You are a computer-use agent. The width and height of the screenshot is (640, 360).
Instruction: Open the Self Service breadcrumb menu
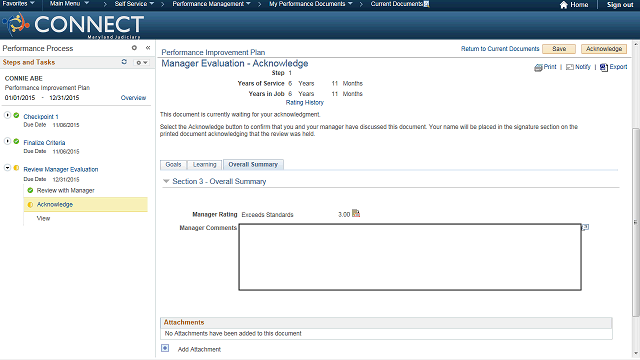click(x=134, y=4)
